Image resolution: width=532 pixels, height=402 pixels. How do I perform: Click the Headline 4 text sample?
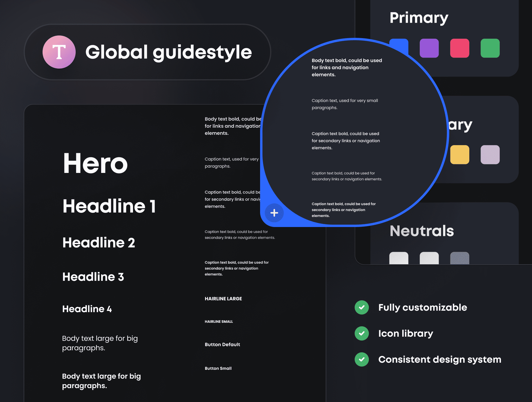[87, 309]
